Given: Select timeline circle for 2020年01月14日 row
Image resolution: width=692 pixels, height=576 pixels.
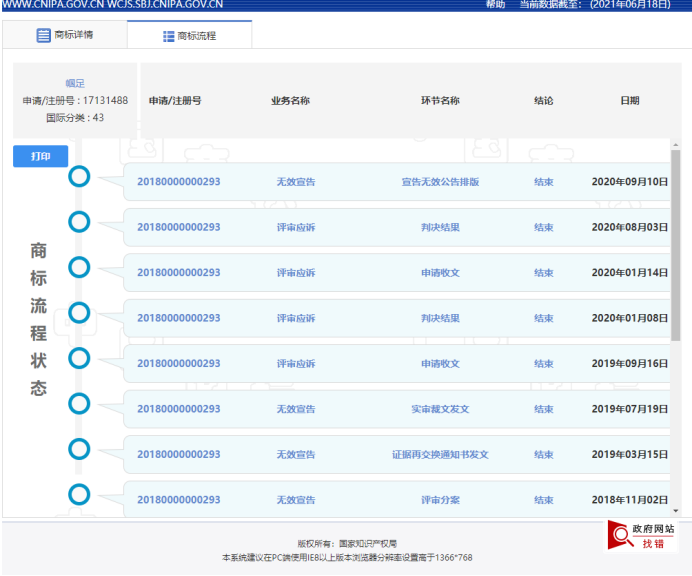Looking at the screenshot, I should (79, 267).
